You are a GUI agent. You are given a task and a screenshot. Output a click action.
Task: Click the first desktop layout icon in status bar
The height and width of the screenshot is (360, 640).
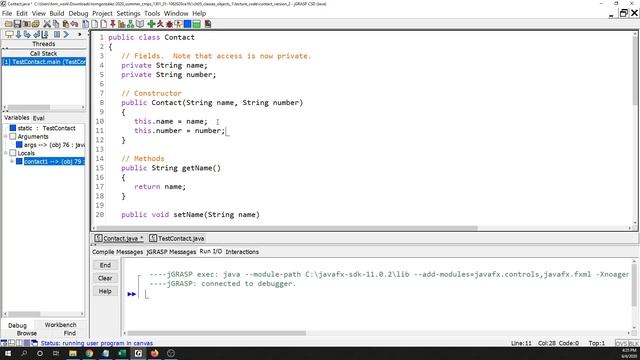(4, 343)
